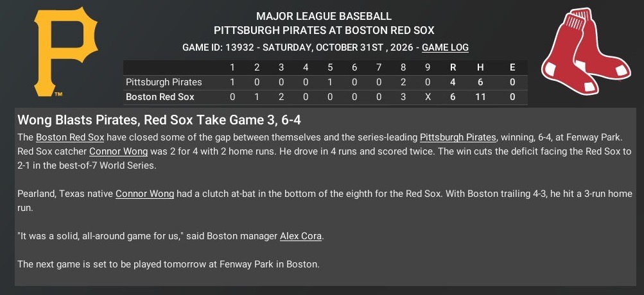Click the inning 9 column header
Image resolution: width=644 pixels, height=295 pixels.
(x=428, y=68)
